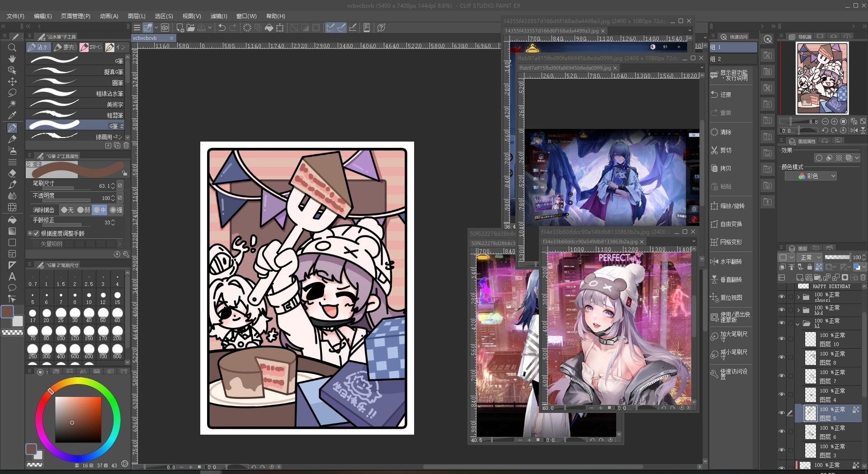
Task: Open the 滤镜(I) menu
Action: pos(219,16)
